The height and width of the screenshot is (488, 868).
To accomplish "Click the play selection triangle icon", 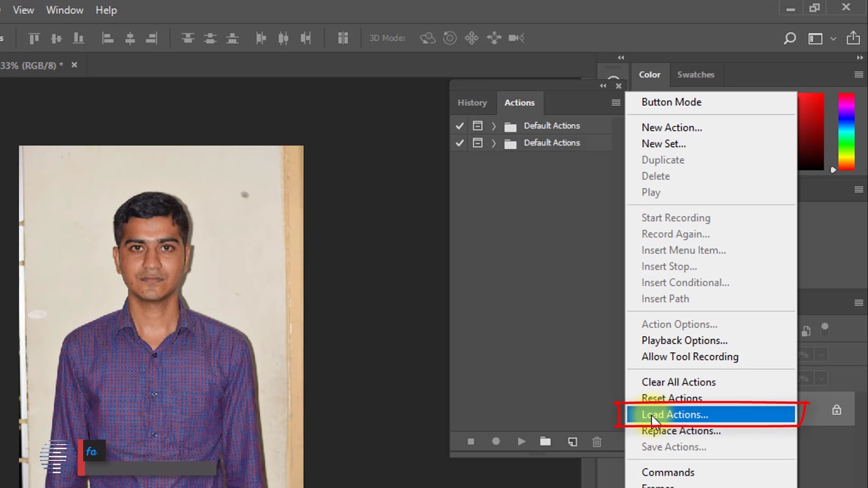I will coord(521,442).
